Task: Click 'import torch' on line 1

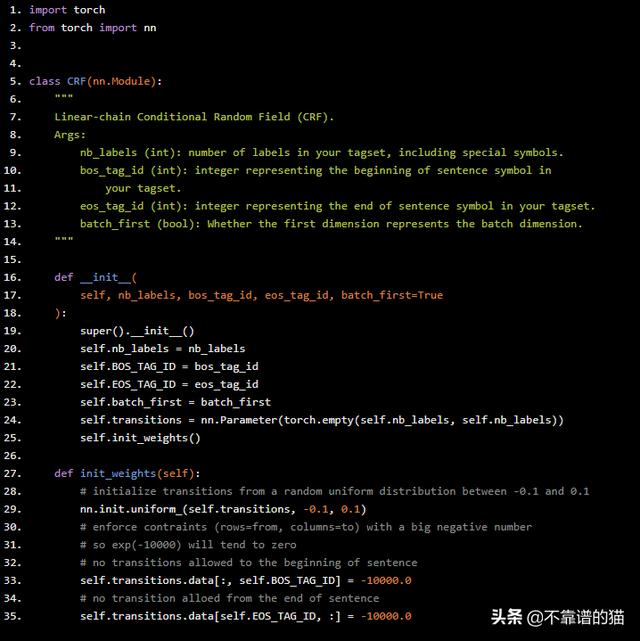Action: pos(67,10)
